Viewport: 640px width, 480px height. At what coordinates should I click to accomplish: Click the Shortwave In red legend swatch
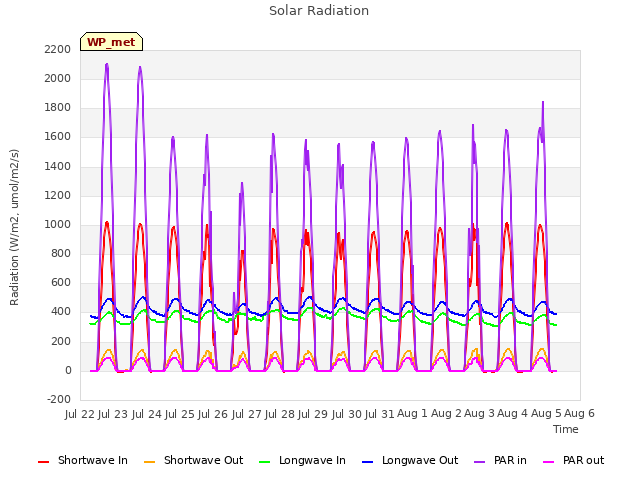(x=43, y=462)
